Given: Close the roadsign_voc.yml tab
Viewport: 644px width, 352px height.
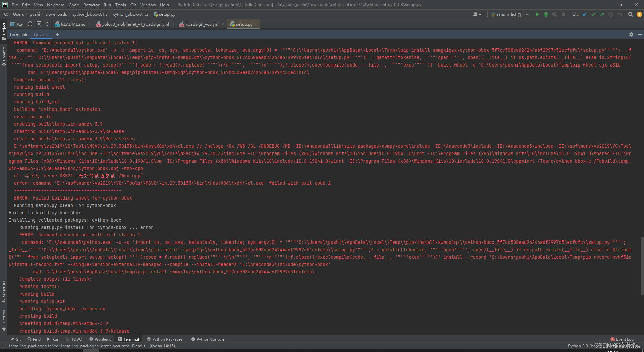Looking at the screenshot, I should coord(223,24).
